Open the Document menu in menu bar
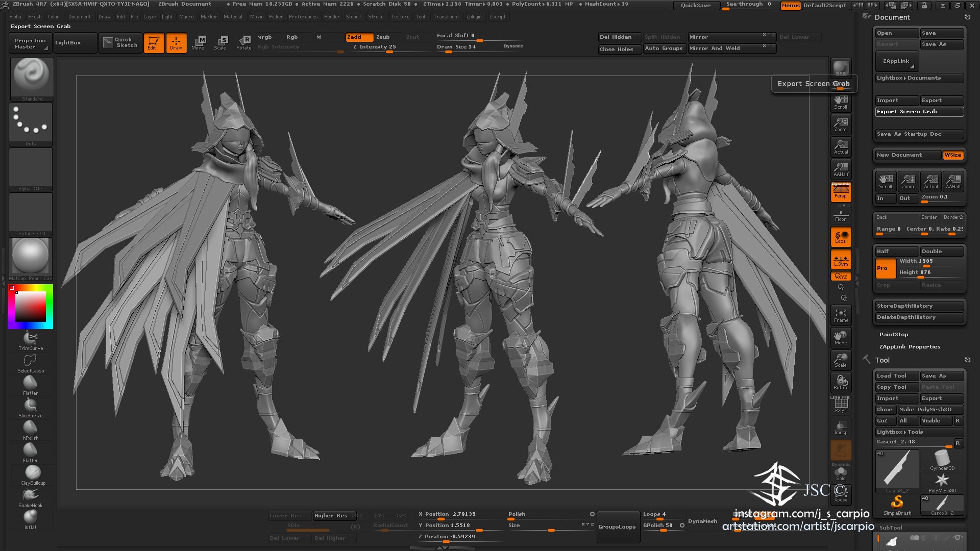This screenshot has height=551, width=980. click(80, 17)
